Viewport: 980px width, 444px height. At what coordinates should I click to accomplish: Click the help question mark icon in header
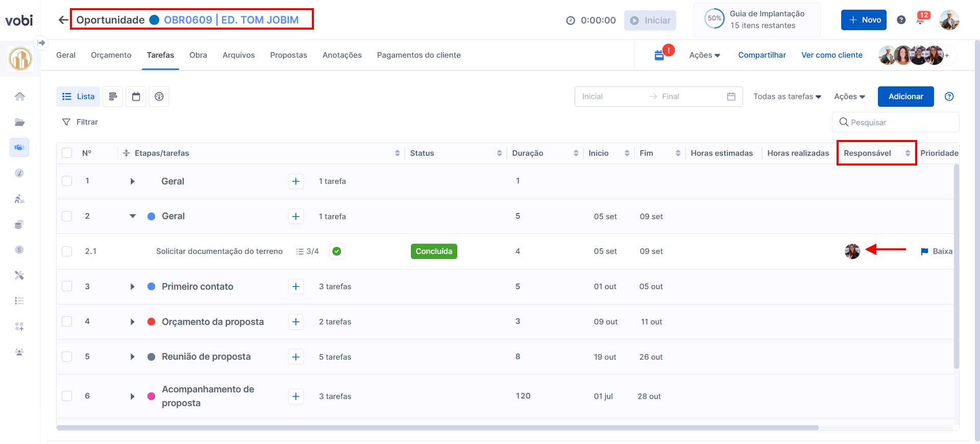coord(901,20)
